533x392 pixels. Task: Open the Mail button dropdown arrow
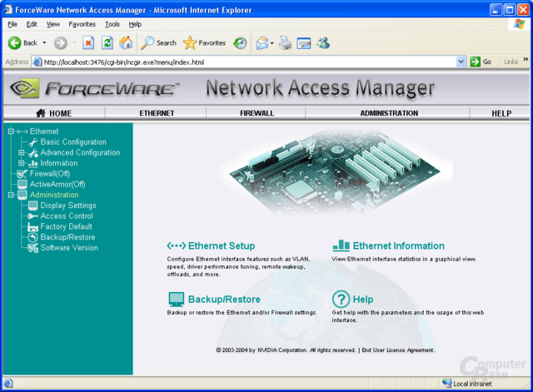272,43
